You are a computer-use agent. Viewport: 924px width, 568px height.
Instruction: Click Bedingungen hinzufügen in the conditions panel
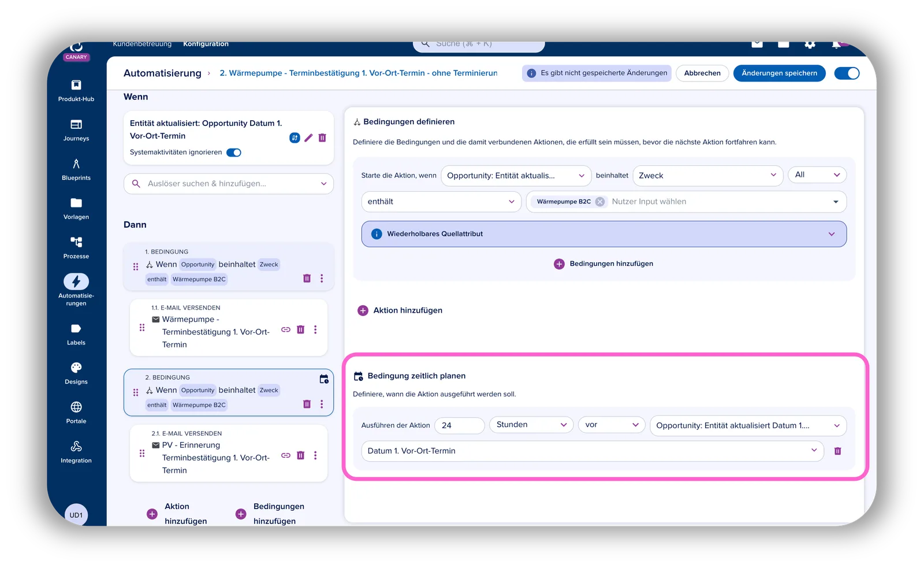pyautogui.click(x=603, y=264)
